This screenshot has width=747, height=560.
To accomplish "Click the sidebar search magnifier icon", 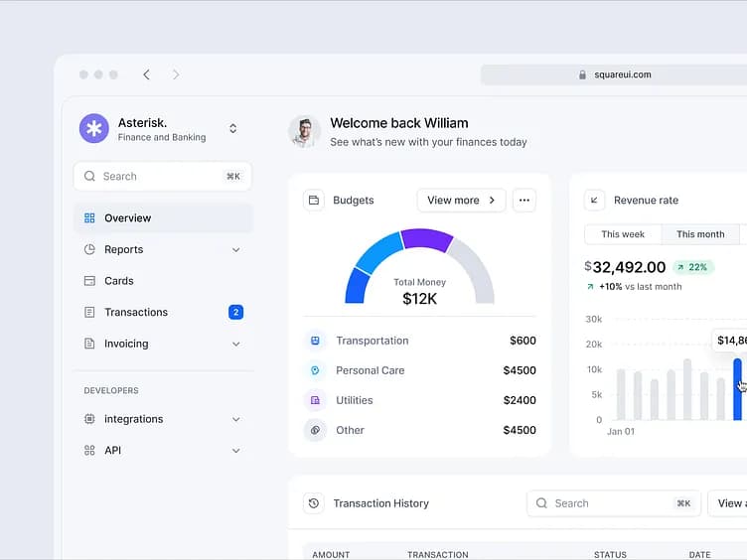I will coord(89,176).
